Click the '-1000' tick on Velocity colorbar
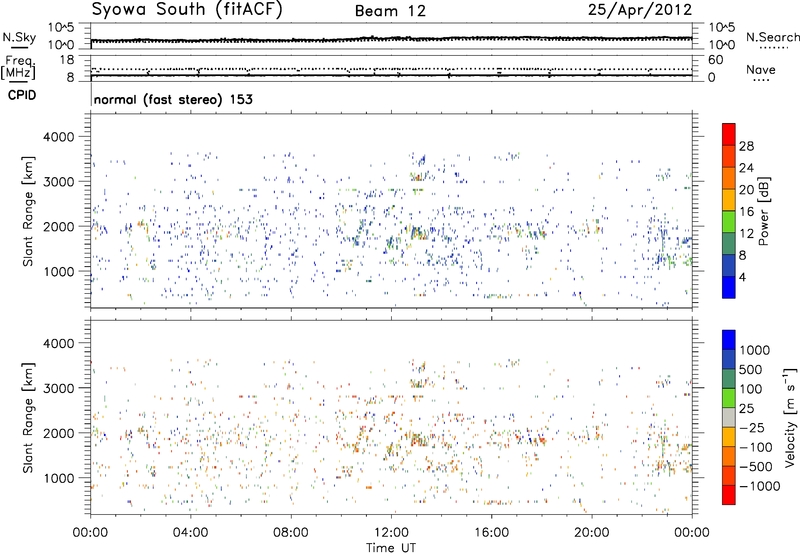The image size is (800, 554). [x=760, y=486]
